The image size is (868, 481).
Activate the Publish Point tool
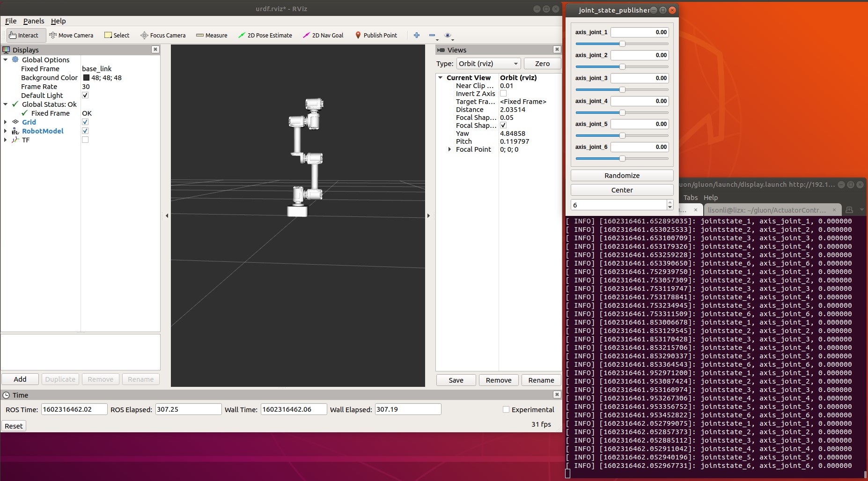point(376,35)
